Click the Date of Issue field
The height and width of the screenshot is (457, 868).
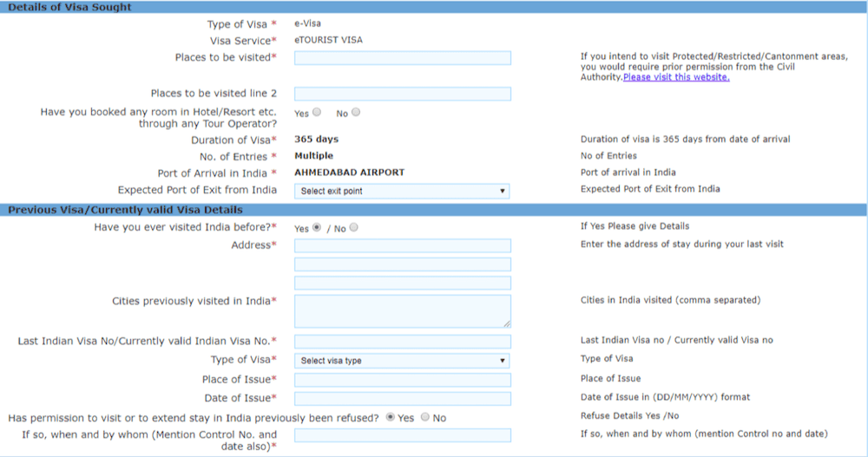(x=403, y=399)
